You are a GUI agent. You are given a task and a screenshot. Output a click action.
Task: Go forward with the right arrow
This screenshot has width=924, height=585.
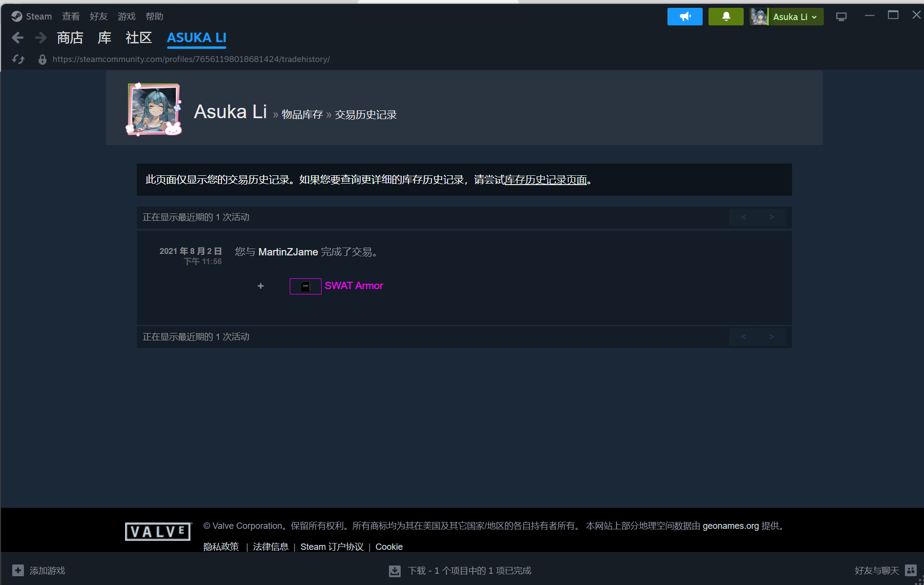(41, 38)
